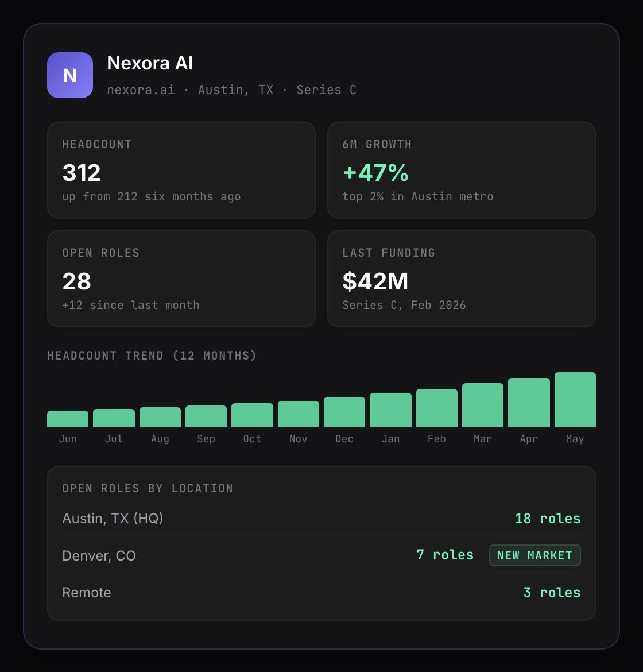
Task: Click the Sep bar in headcount chart
Action: (206, 416)
